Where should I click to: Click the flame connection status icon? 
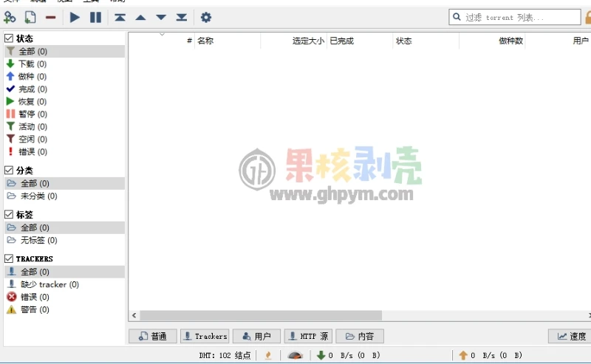268,355
